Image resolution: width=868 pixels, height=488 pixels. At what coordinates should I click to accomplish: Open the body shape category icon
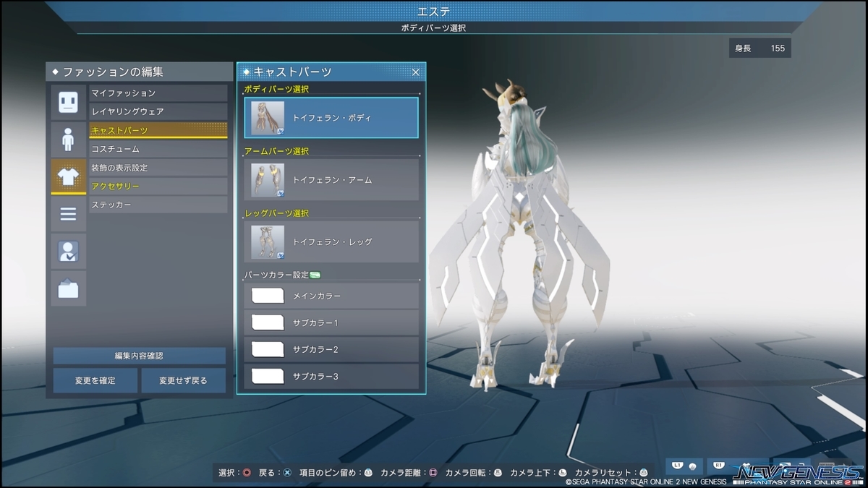(x=68, y=140)
